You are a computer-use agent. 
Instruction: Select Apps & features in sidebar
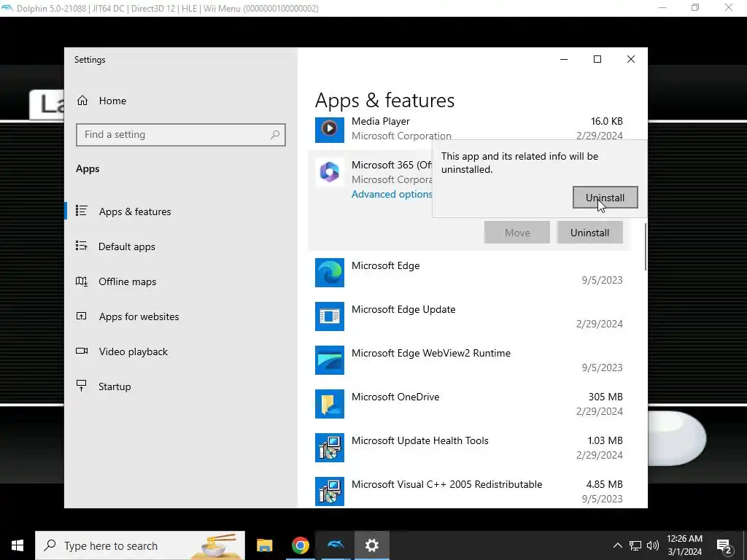(x=135, y=211)
